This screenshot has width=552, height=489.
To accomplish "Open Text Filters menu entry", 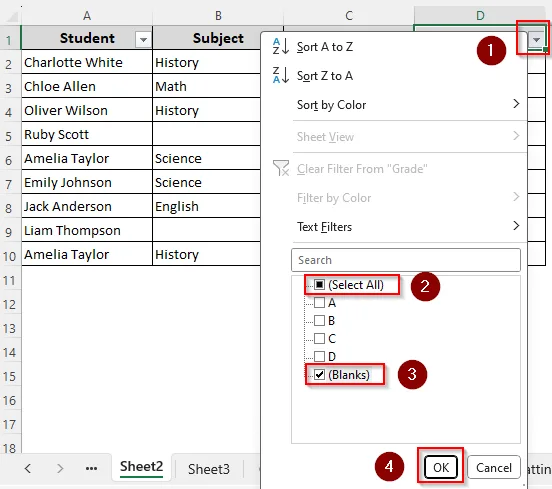I will [394, 227].
